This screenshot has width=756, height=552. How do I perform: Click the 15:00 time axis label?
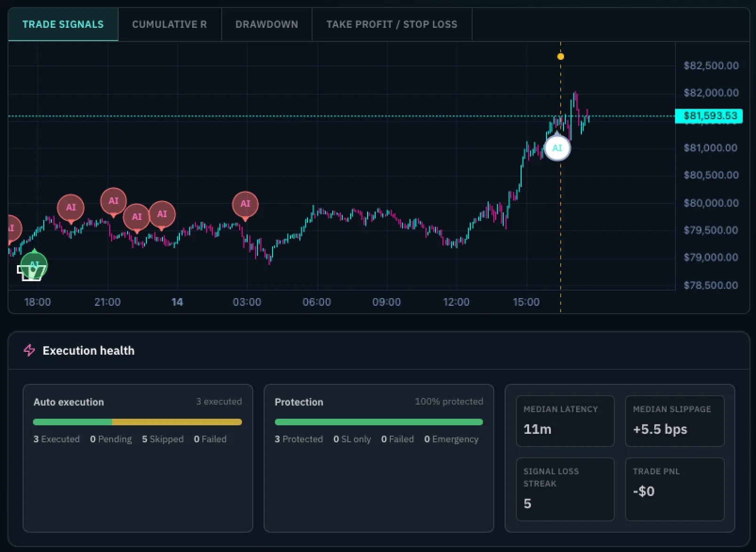pyautogui.click(x=526, y=302)
